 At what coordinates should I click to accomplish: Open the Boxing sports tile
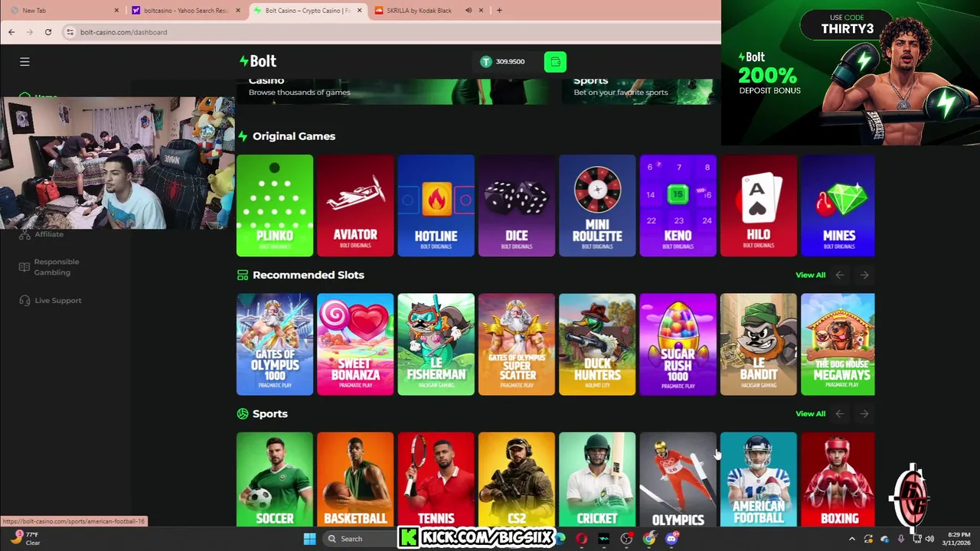tap(838, 480)
